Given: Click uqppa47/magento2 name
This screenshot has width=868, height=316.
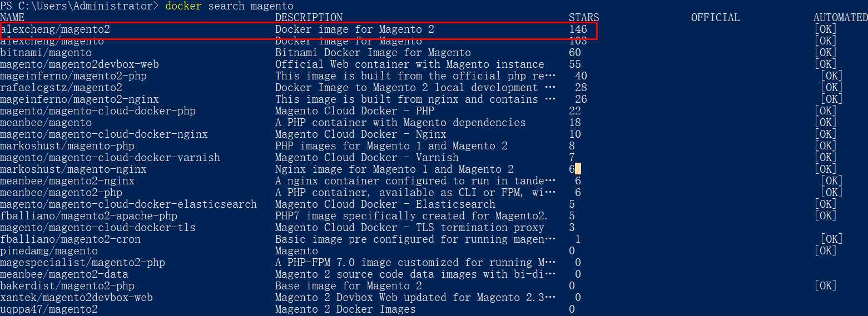Looking at the screenshot, I should 49,309.
